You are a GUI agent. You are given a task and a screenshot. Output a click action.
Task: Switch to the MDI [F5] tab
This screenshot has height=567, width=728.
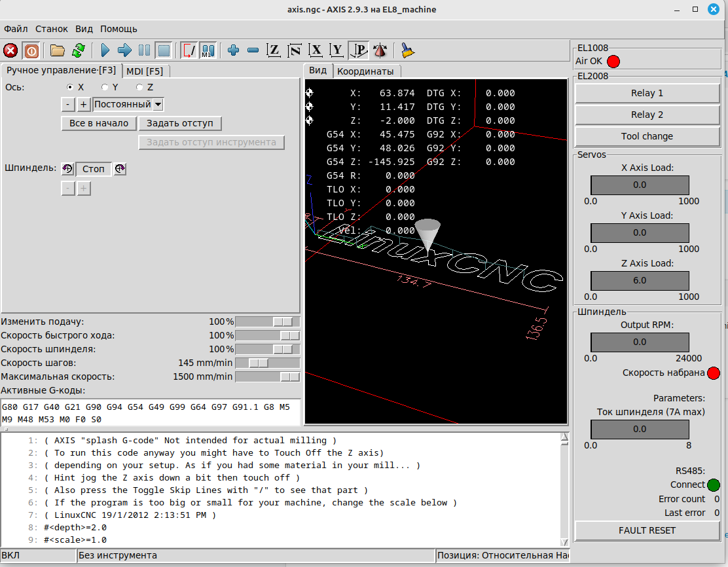tap(145, 71)
